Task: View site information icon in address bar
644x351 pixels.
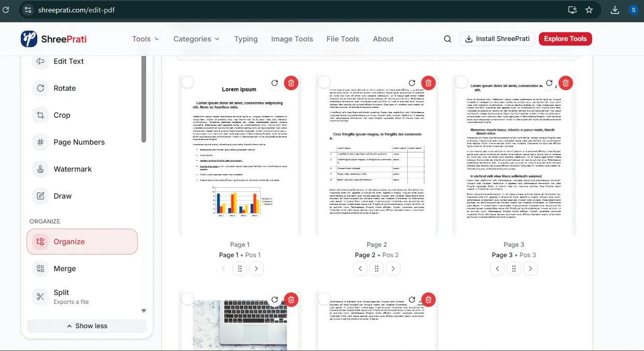Action: 28,10
